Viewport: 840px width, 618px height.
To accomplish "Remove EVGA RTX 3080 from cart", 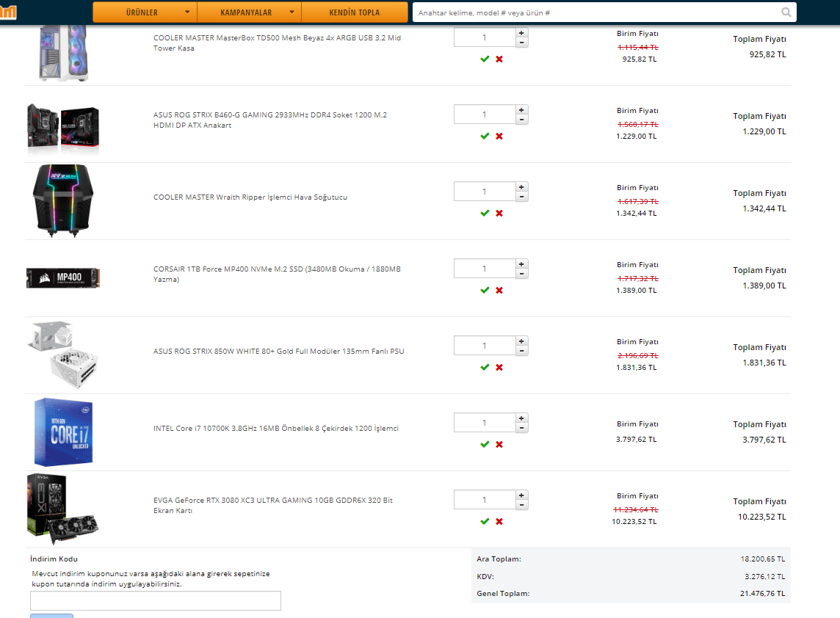I will (x=499, y=522).
